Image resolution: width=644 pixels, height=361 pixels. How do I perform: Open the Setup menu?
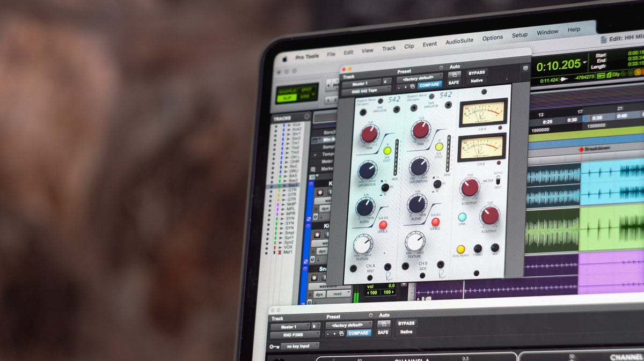tap(519, 35)
